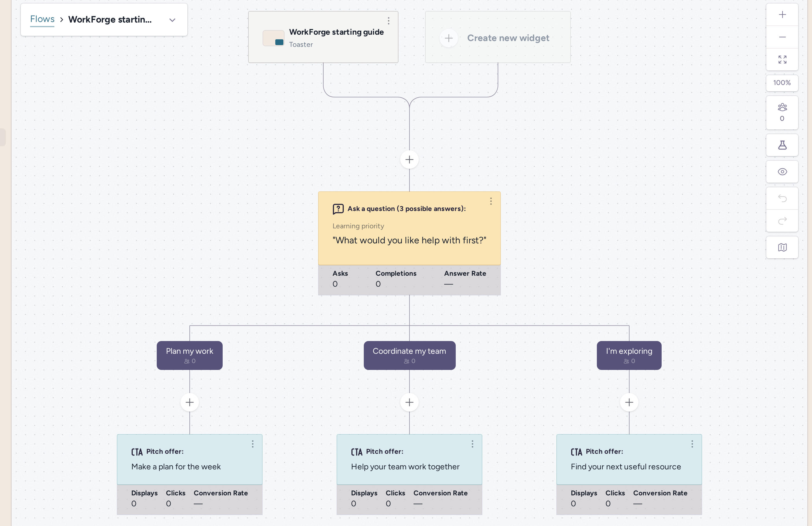812x526 pixels.
Task: Open the flask experiment tool
Action: pyautogui.click(x=782, y=145)
